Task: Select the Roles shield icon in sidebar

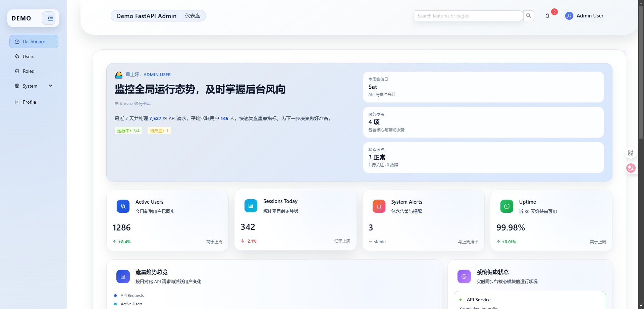Action: (x=17, y=71)
